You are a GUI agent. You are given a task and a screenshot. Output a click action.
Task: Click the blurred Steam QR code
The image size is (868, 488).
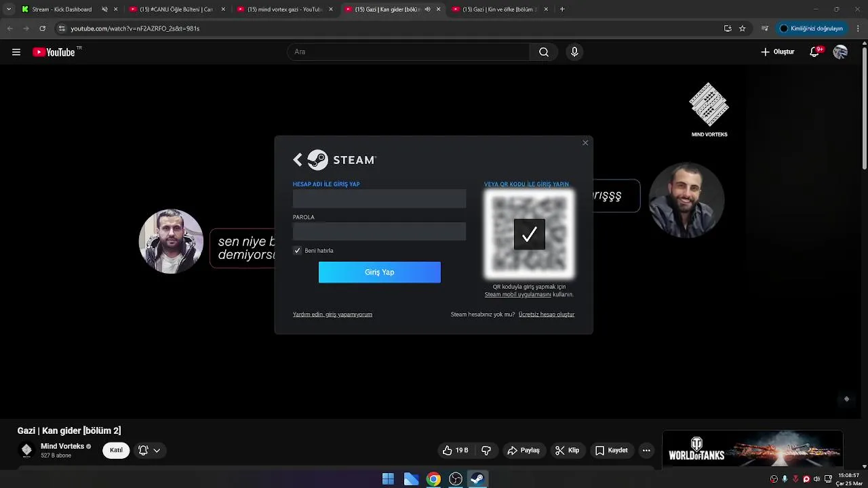coord(529,235)
